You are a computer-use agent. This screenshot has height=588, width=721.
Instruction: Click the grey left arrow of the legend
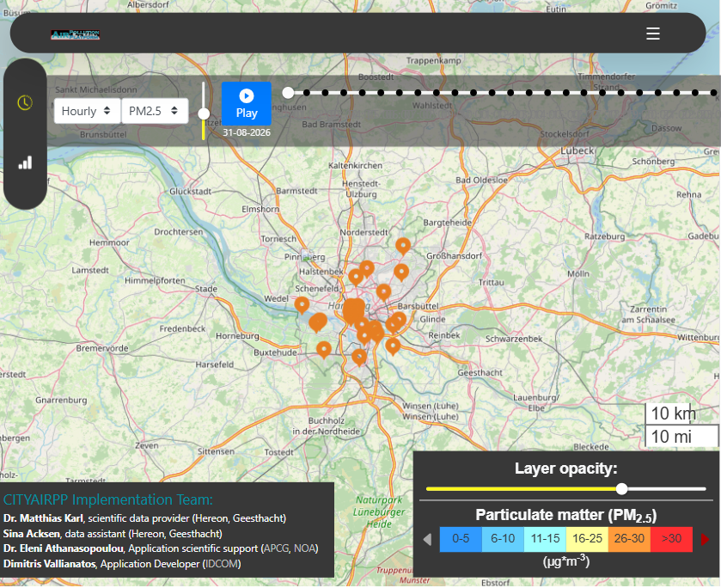[x=427, y=539]
